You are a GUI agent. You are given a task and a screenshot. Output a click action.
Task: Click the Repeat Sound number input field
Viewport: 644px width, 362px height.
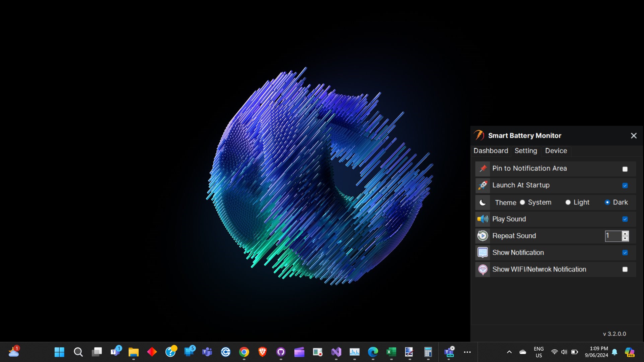click(x=613, y=236)
